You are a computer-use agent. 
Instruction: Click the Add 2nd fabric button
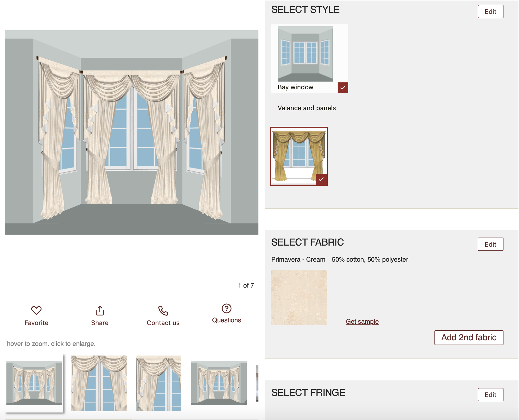468,338
